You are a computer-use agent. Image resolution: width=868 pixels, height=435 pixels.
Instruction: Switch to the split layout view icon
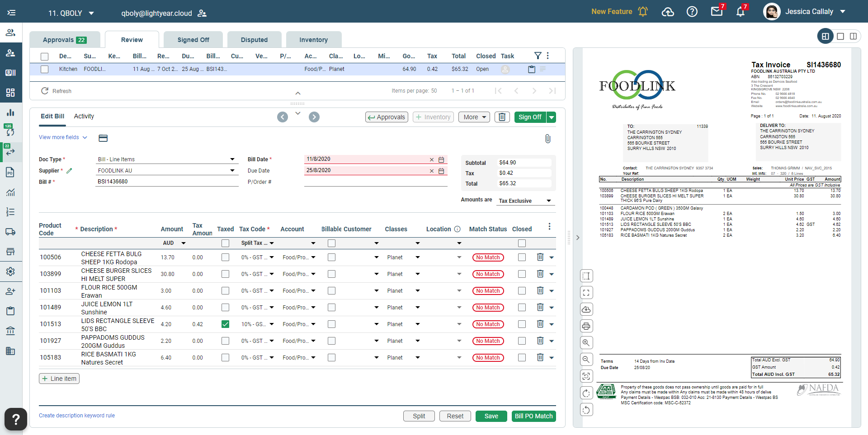[853, 36]
